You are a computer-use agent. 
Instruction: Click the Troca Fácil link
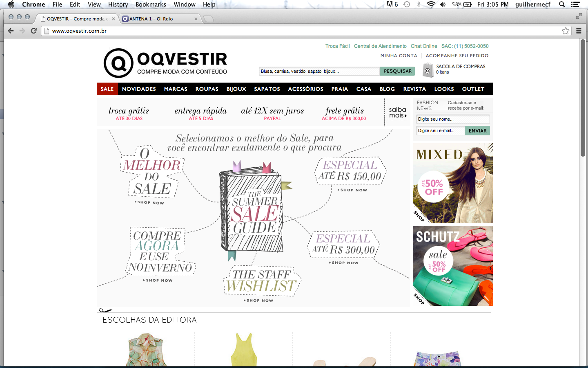coord(338,46)
